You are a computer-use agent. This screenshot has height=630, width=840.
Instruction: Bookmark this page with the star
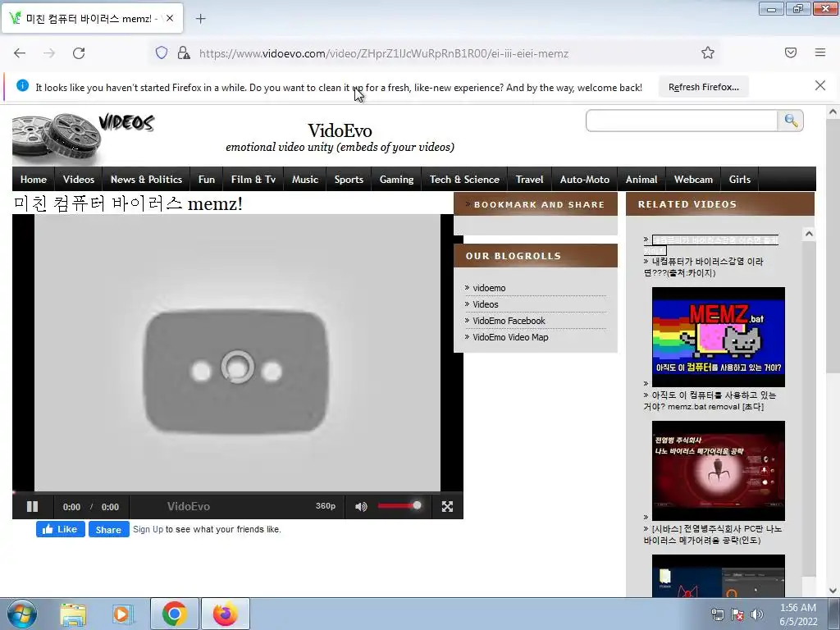(x=708, y=52)
